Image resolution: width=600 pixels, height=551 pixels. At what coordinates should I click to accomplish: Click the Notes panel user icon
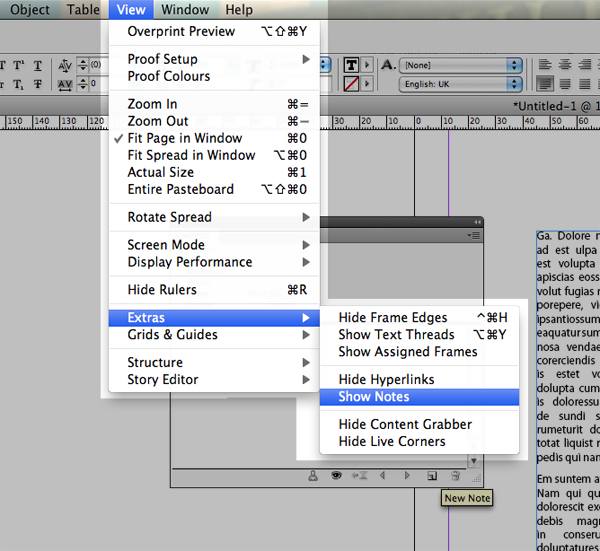click(313, 476)
